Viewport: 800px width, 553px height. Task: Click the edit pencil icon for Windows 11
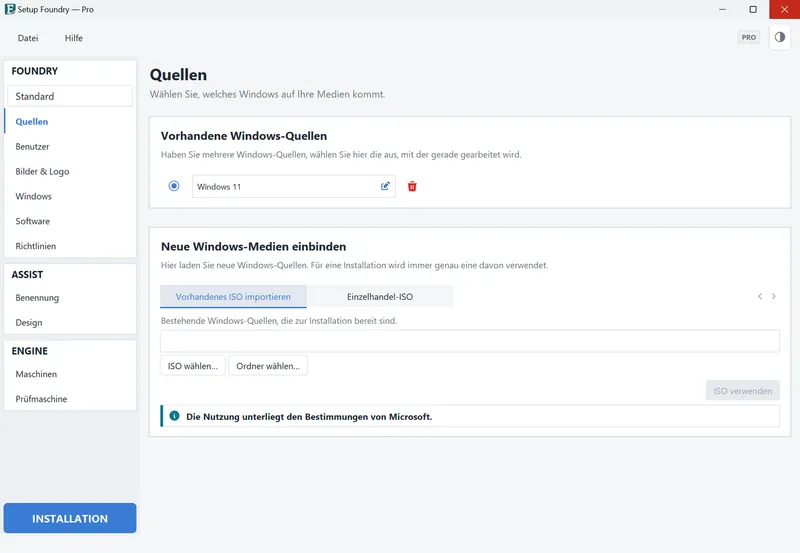pyautogui.click(x=385, y=186)
